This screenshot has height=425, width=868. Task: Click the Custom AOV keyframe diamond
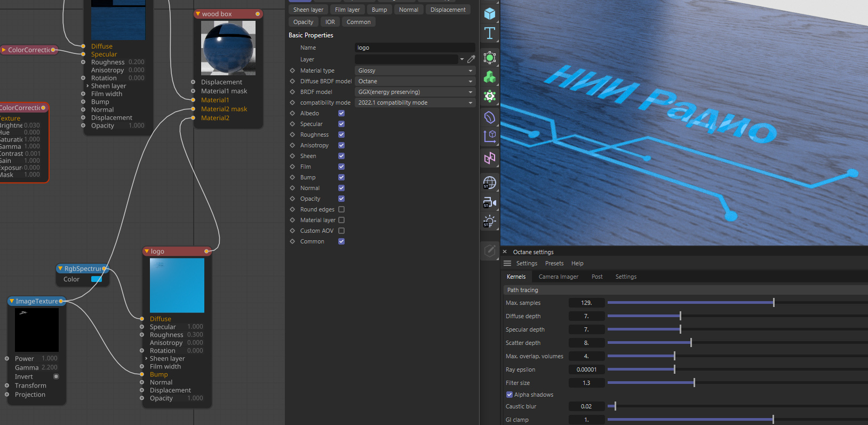point(292,231)
